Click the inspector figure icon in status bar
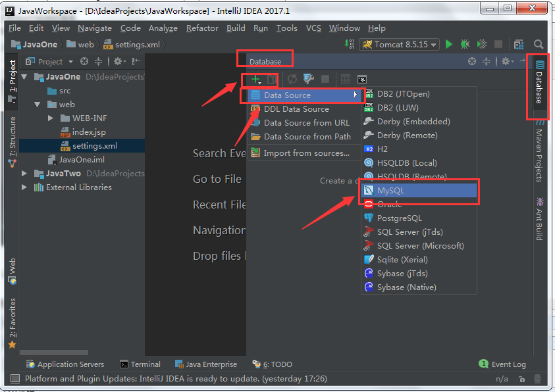Image resolution: width=555 pixels, height=392 pixels. 538,379
